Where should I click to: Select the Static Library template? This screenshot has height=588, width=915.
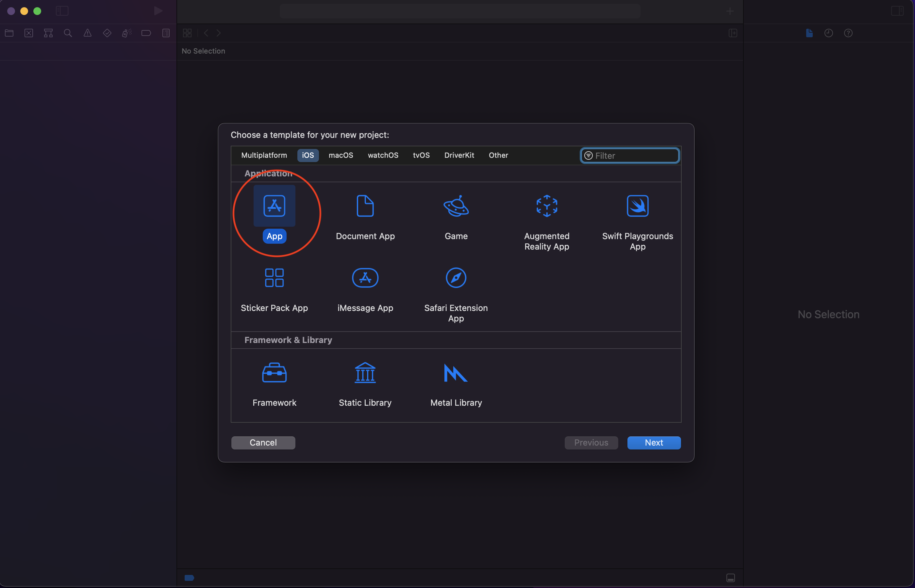pos(365,373)
